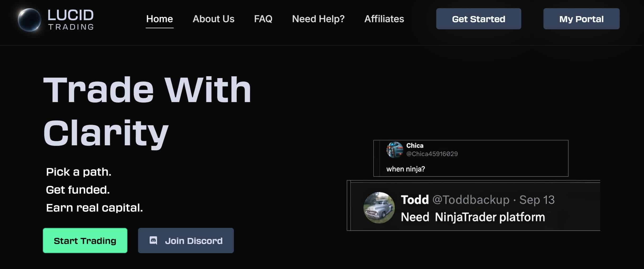Click the Discord icon in Join Discord
The image size is (644, 269).
[x=153, y=241]
